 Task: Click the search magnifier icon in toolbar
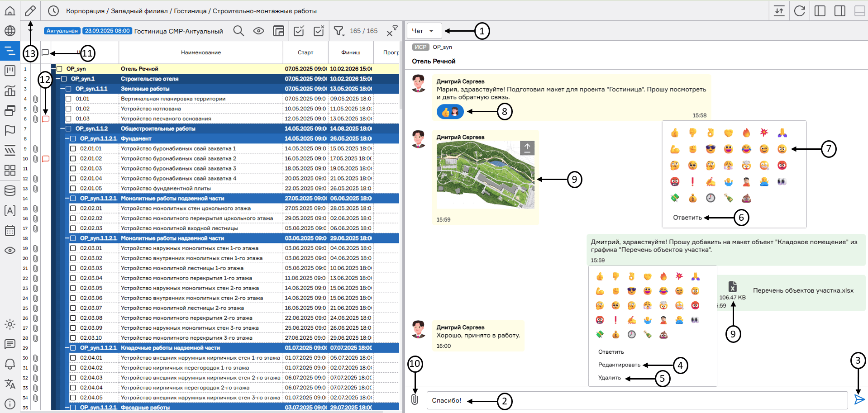click(x=238, y=31)
